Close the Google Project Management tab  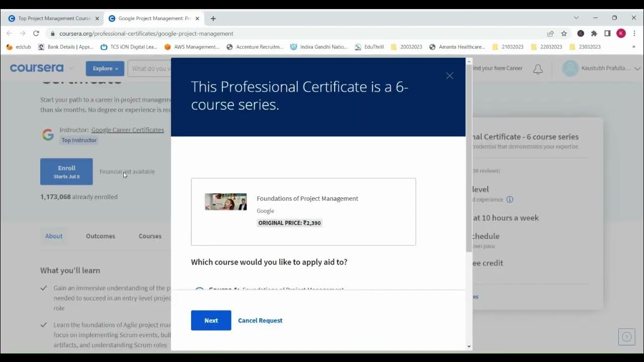pyautogui.click(x=197, y=19)
